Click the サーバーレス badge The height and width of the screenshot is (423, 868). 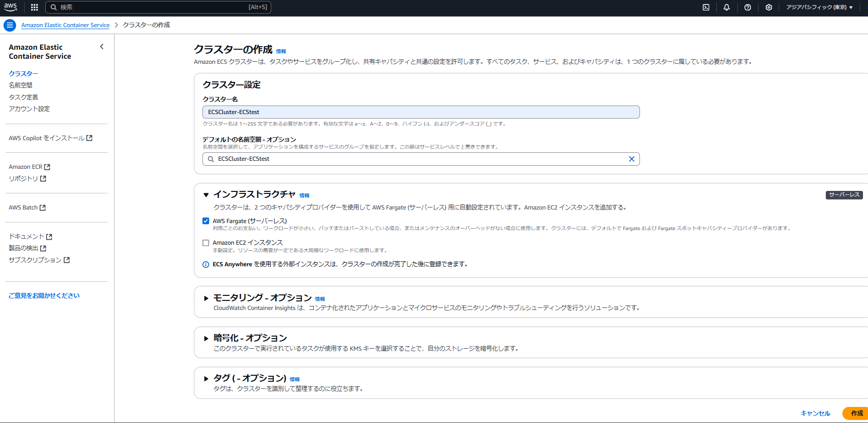pyautogui.click(x=844, y=195)
